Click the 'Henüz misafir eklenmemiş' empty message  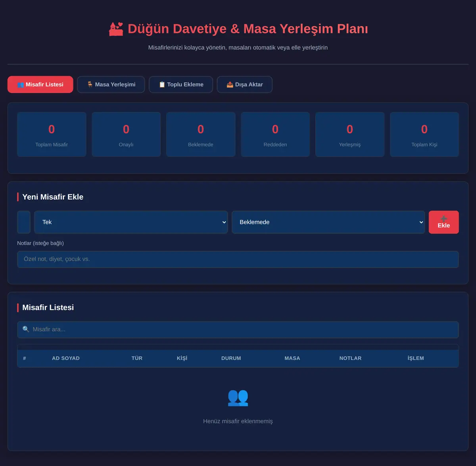click(x=238, y=421)
